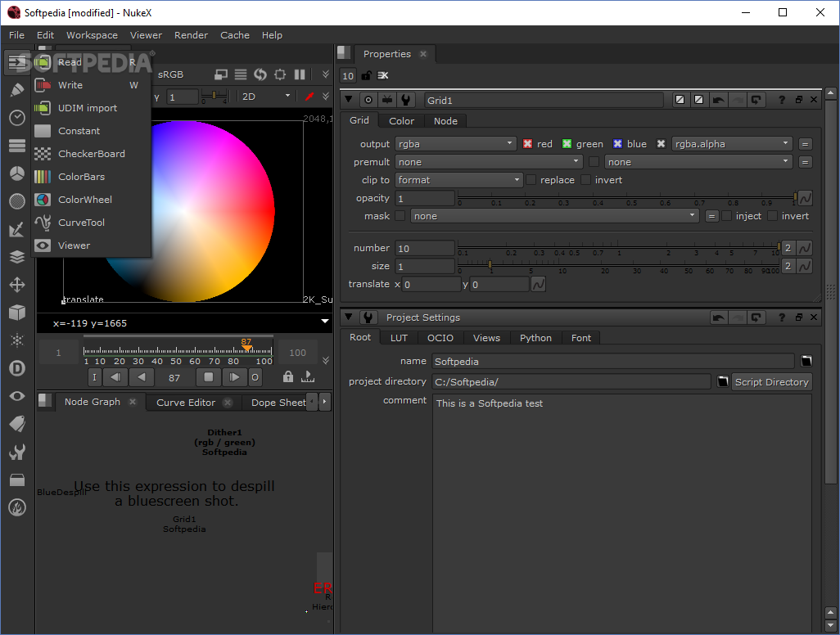This screenshot has height=635, width=840.
Task: Click the folder icon next to project name
Action: [806, 362]
